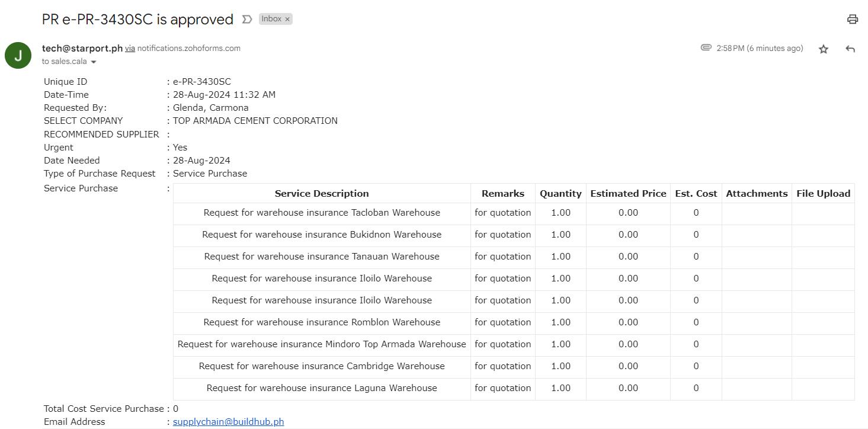Click the Attachments column header

[x=756, y=194]
